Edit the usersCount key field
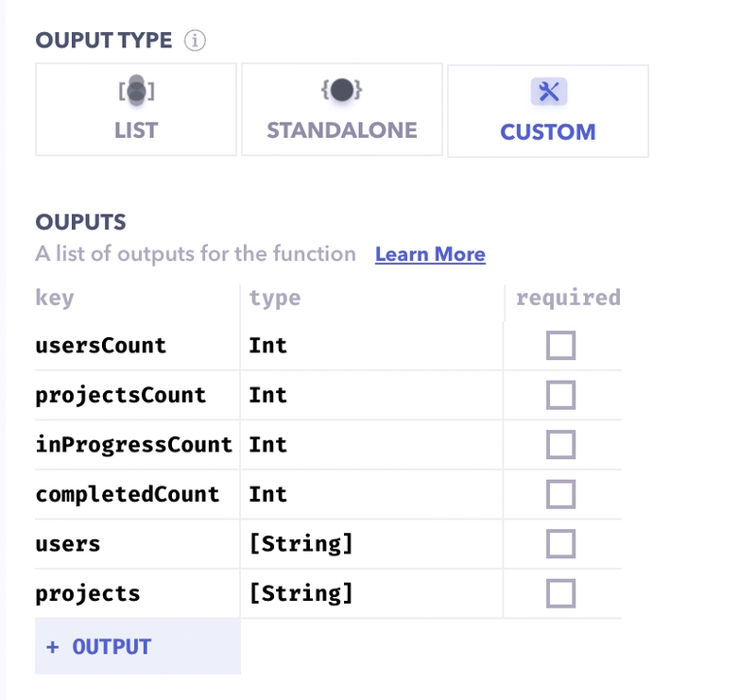Image resolution: width=756 pixels, height=700 pixels. 137,346
